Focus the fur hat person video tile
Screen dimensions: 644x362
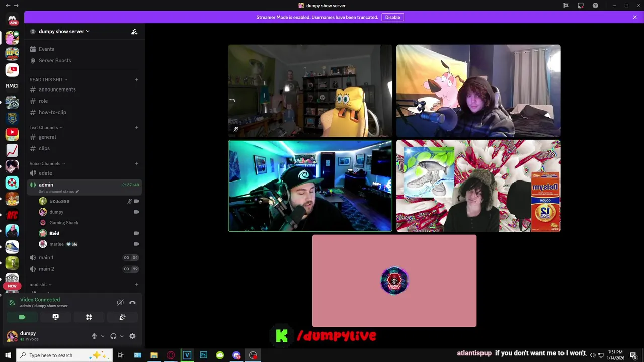click(478, 186)
